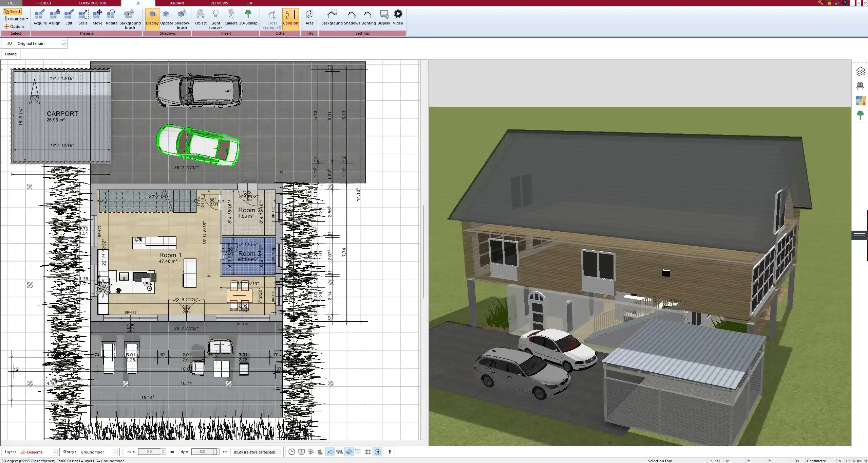
Task: Open the furniture chair sidebar icon
Action: click(860, 86)
